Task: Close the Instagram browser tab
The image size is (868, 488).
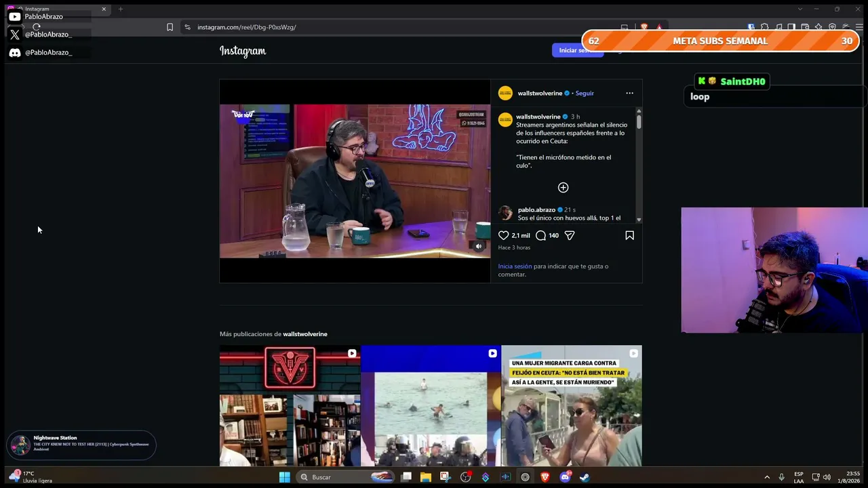Action: pyautogui.click(x=104, y=9)
